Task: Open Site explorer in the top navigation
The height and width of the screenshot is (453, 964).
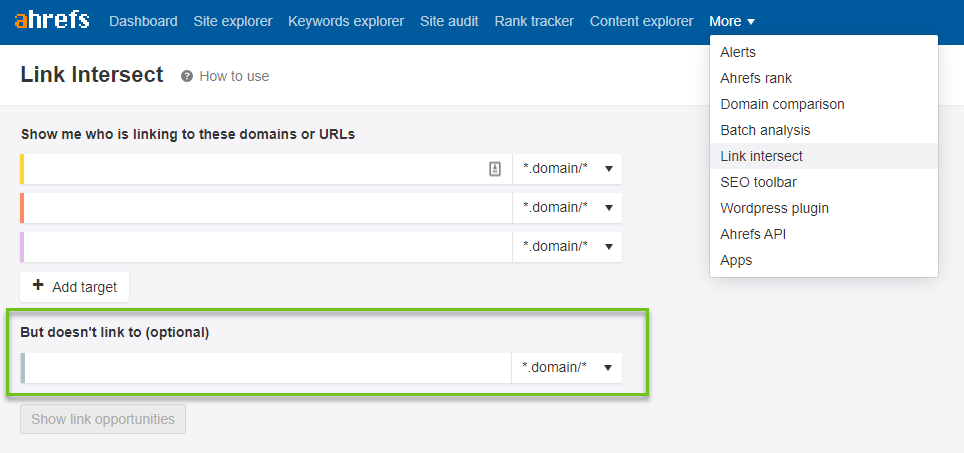Action: tap(232, 22)
